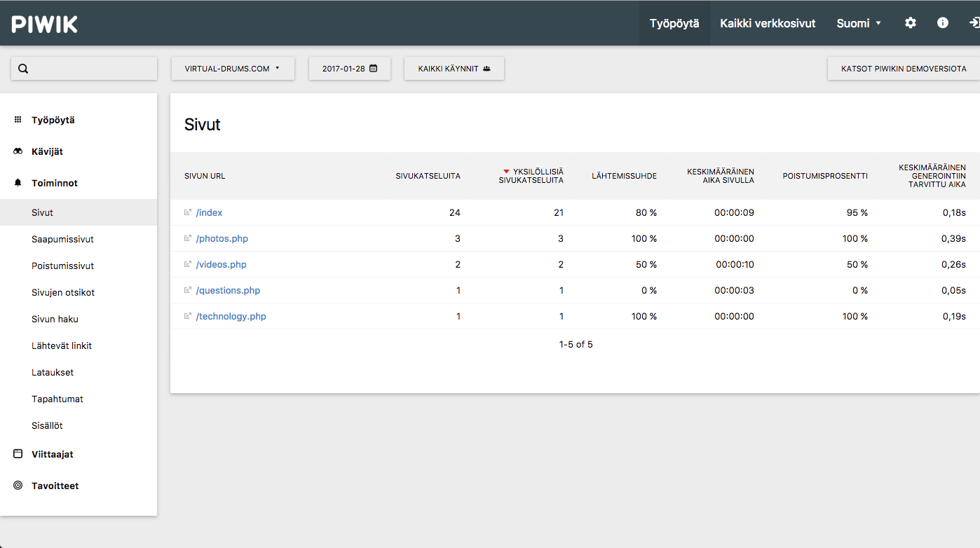Click the 24 pageviews value for /index

pos(455,212)
